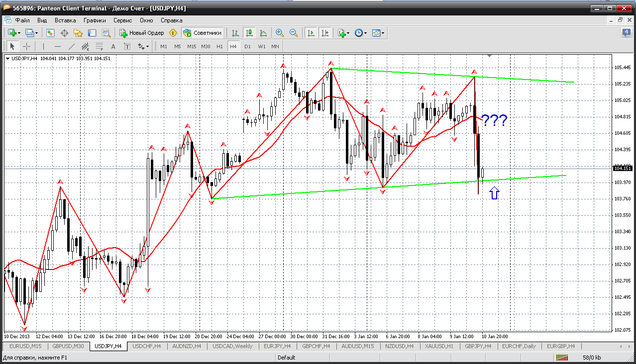636x364 pixels.
Task: Create a new chart window
Action: (12, 33)
